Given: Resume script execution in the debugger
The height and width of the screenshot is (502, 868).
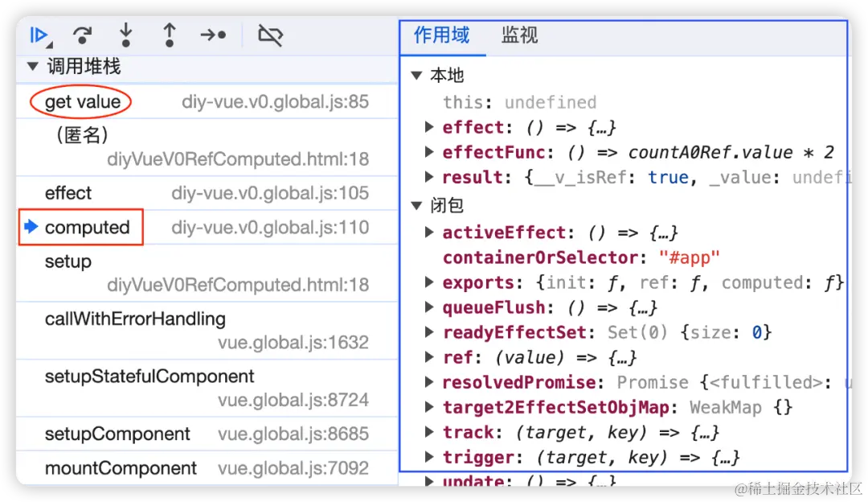Looking at the screenshot, I should 40,35.
